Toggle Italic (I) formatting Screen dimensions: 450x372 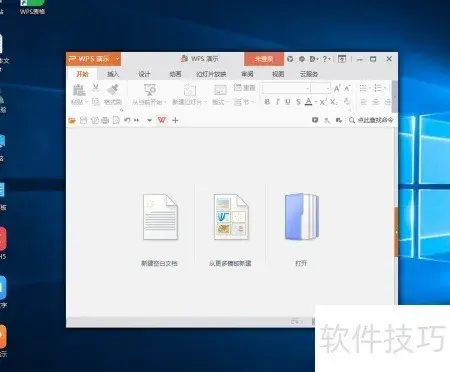coord(277,102)
